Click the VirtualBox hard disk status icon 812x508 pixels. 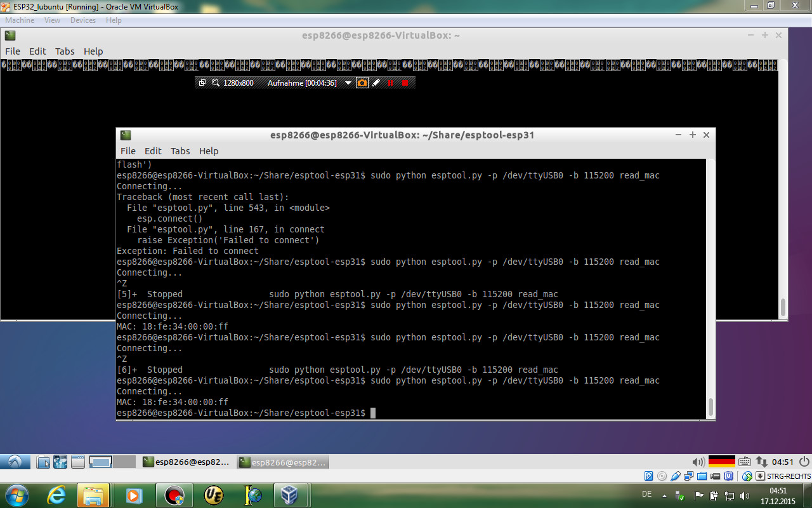649,476
